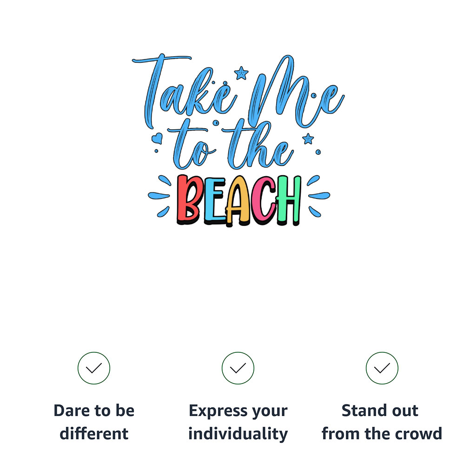476x476 pixels.
Task: Select the "Express your individuality" label
Action: pos(238,422)
